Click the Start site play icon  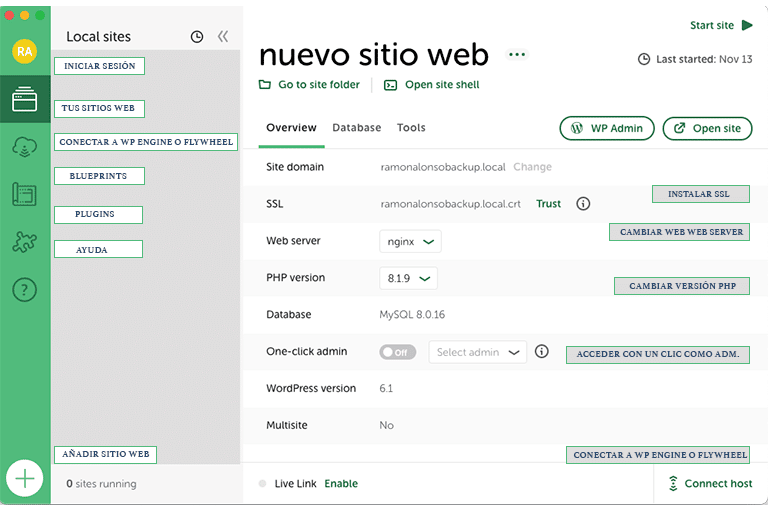[747, 25]
